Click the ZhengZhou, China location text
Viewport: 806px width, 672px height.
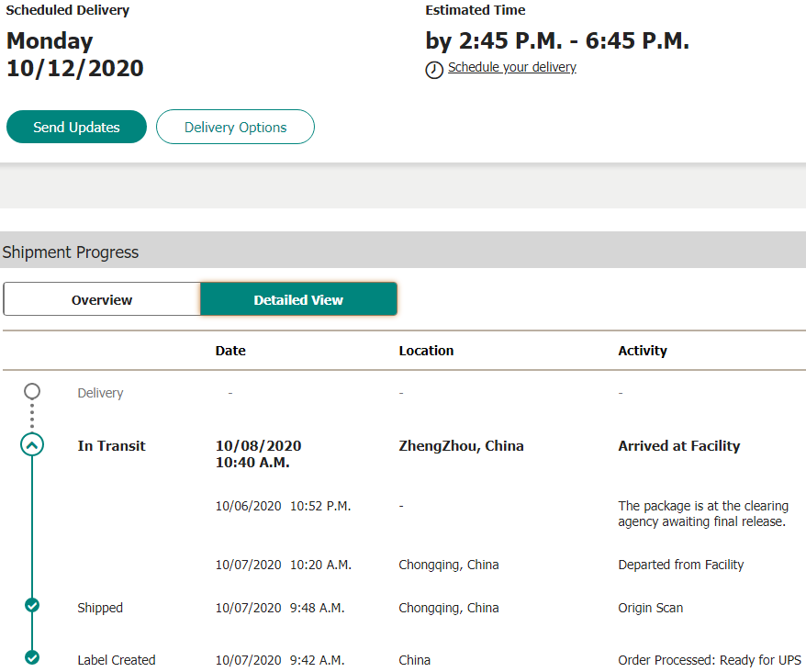461,446
